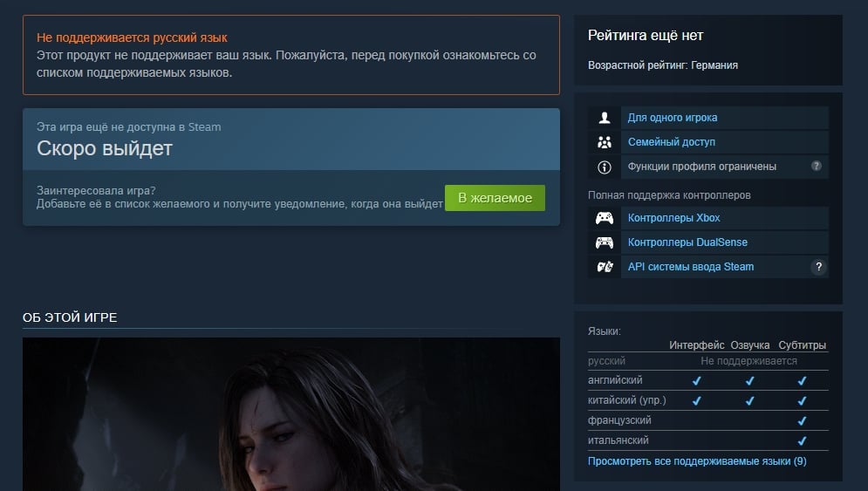This screenshot has height=491, width=868.
Task: Click the Xbox controller icon
Action: pos(605,218)
